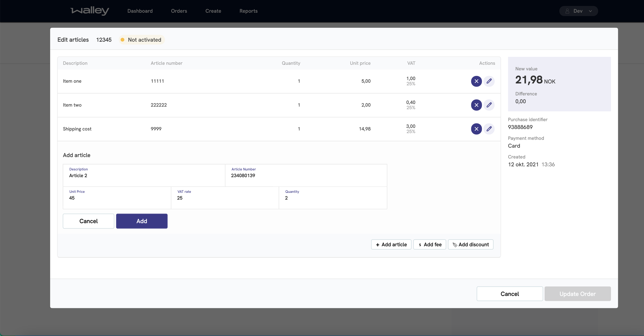Click the Item one description

[72, 81]
